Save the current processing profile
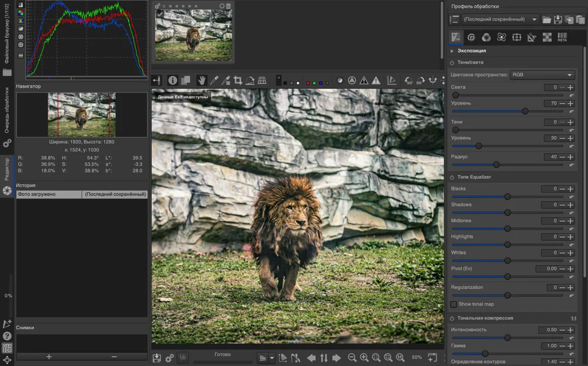588x366 pixels. pyautogui.click(x=558, y=19)
